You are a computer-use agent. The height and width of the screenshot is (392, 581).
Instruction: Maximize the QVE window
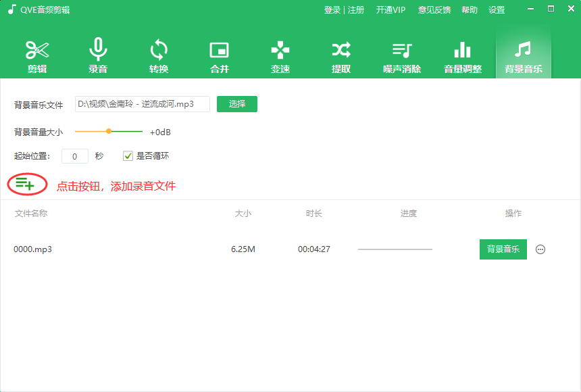tap(551, 9)
